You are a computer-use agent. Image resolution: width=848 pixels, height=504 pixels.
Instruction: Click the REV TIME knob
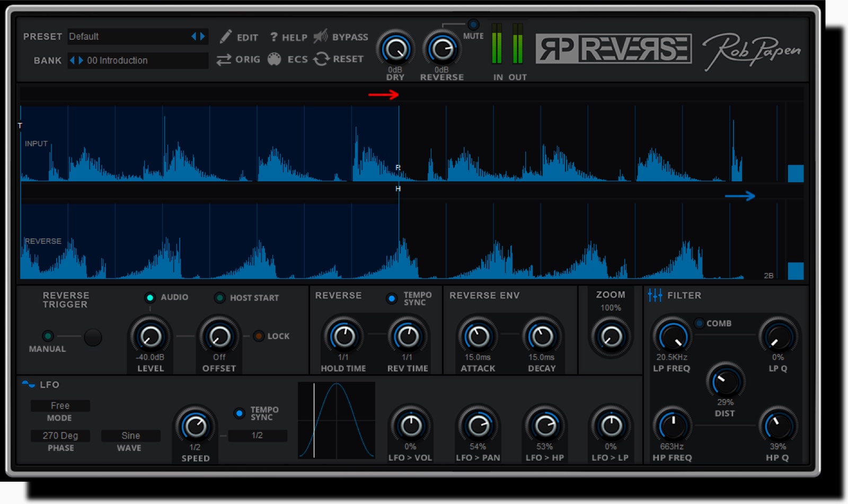(408, 336)
